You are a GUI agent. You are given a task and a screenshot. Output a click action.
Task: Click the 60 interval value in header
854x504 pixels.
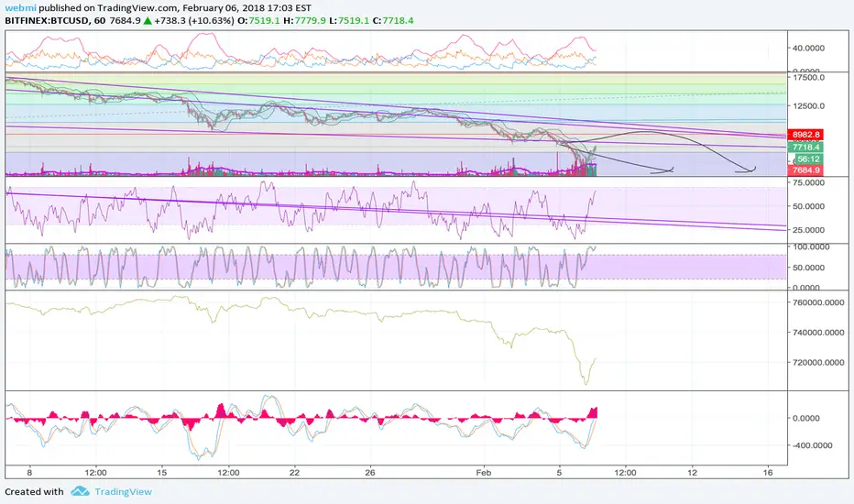[100, 21]
